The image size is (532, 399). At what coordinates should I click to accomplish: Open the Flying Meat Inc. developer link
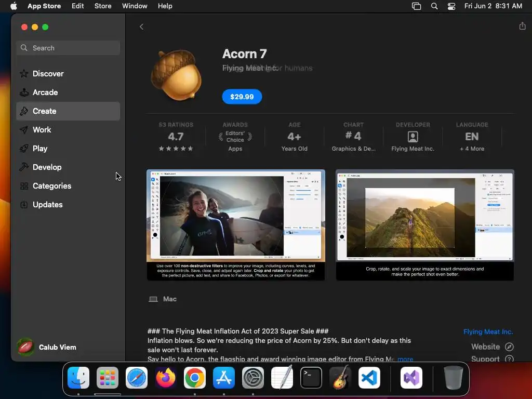pos(488,332)
